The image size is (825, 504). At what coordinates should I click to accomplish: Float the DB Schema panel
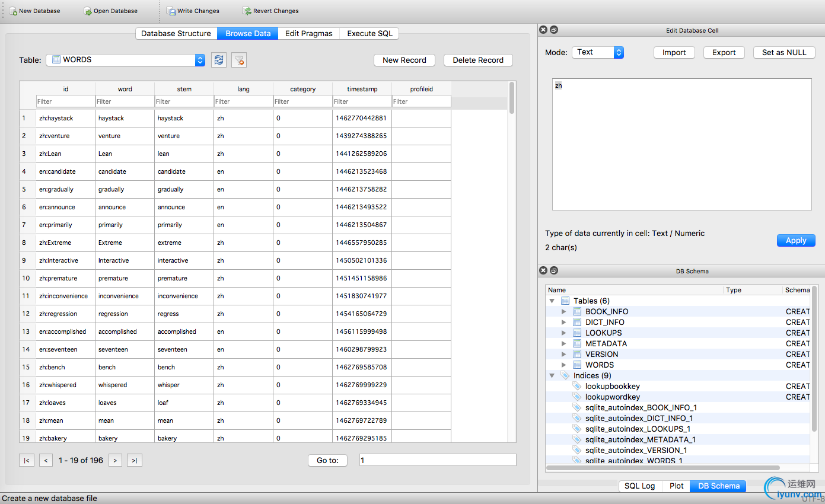coord(554,271)
